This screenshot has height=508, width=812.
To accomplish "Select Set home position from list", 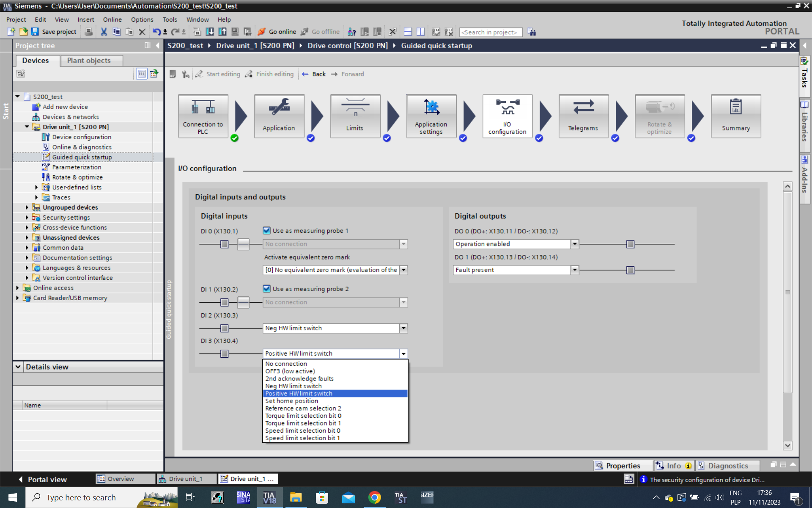I will (291, 401).
